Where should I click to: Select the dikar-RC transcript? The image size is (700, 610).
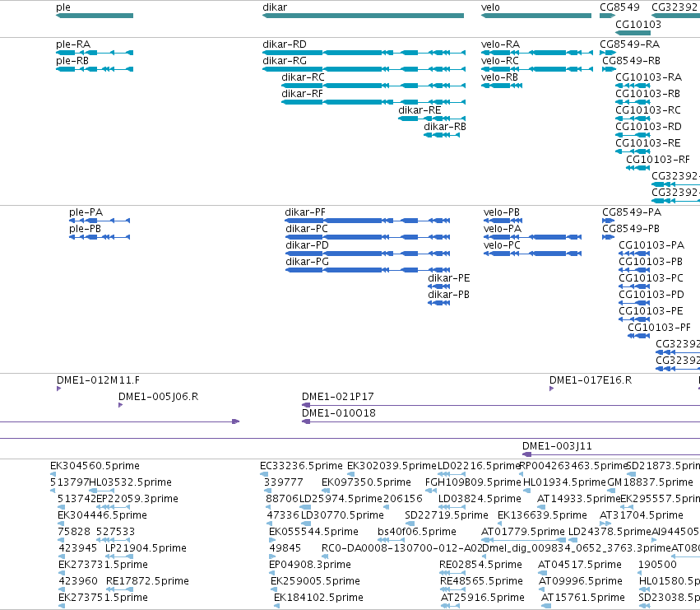point(373,86)
